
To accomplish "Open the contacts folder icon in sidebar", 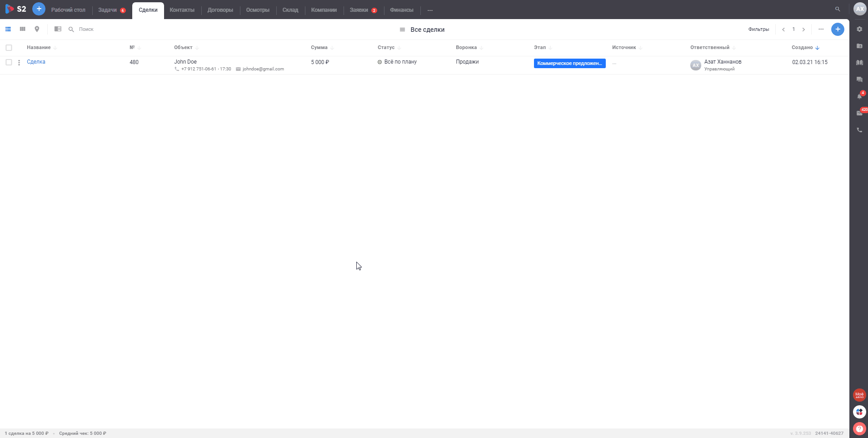I will (x=859, y=46).
